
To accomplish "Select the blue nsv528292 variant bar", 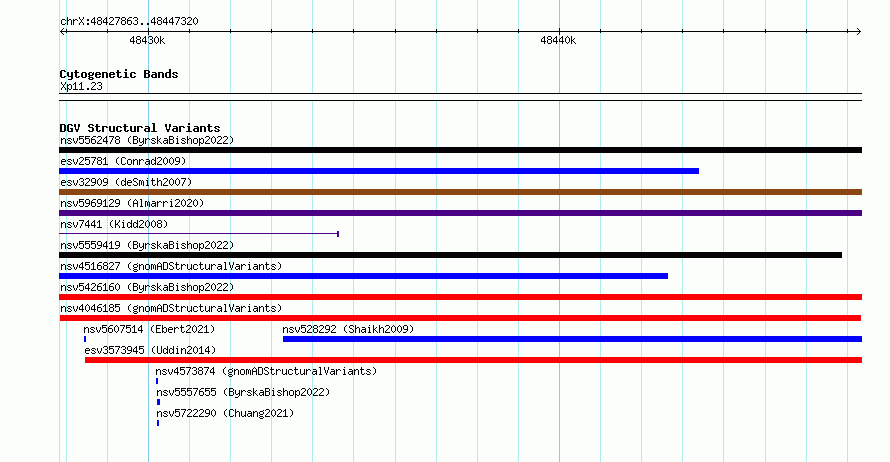I will point(572,339).
